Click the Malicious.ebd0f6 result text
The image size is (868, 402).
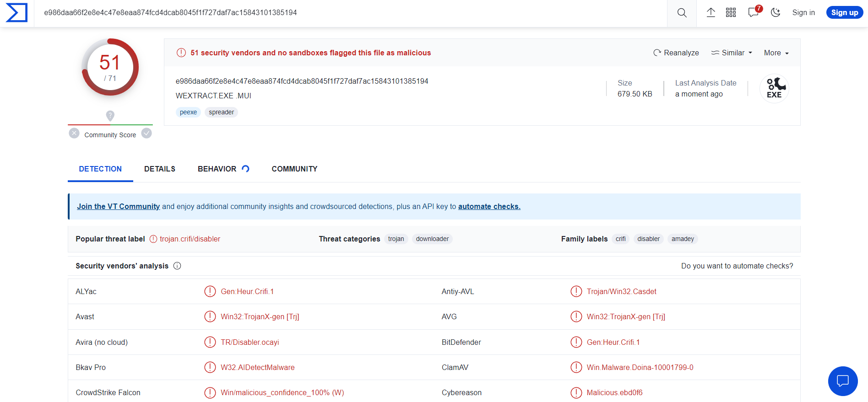615,392
